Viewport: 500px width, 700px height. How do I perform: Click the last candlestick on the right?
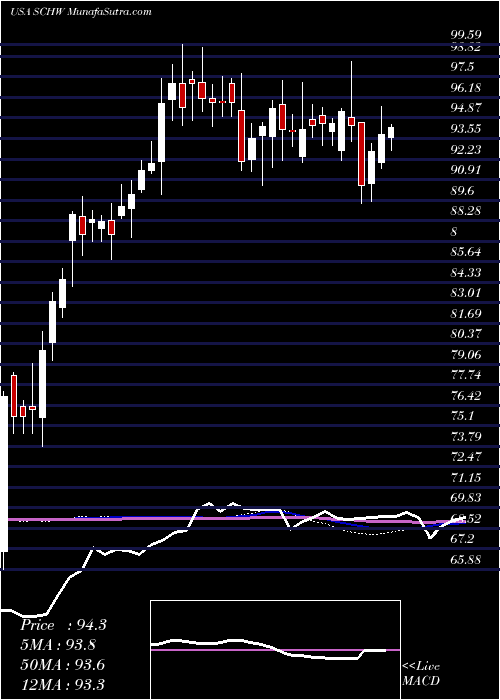392,138
